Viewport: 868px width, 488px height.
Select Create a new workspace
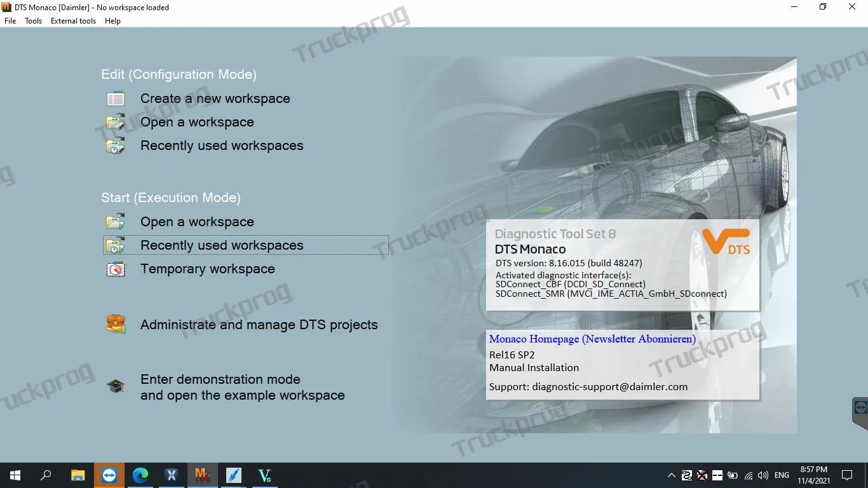tap(215, 98)
